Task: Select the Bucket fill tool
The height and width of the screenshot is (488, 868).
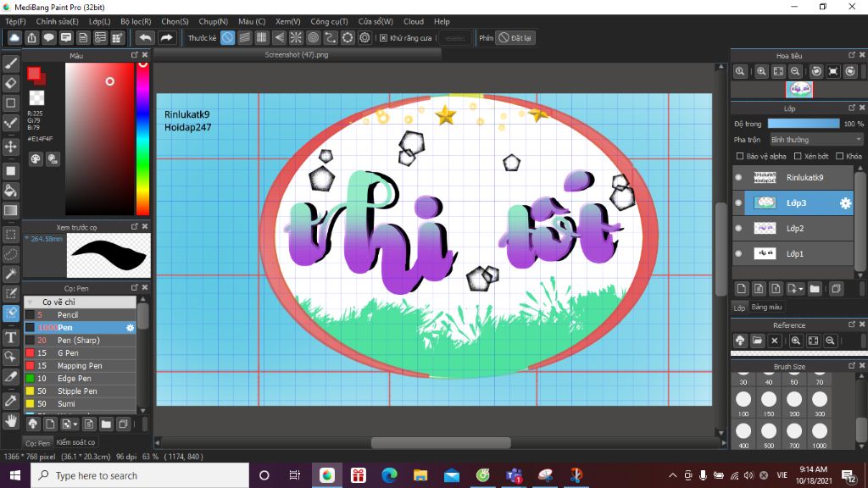Action: pos(11,191)
